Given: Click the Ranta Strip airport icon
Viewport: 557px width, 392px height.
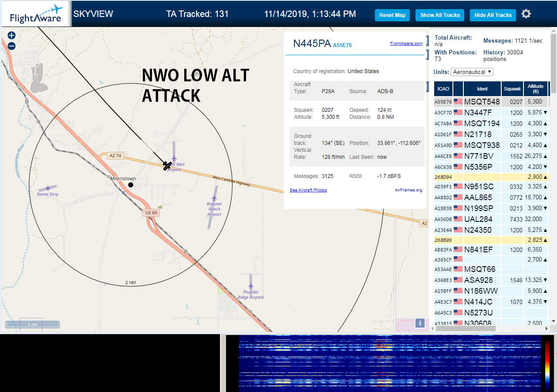Looking at the screenshot, I should pyautogui.click(x=48, y=188).
